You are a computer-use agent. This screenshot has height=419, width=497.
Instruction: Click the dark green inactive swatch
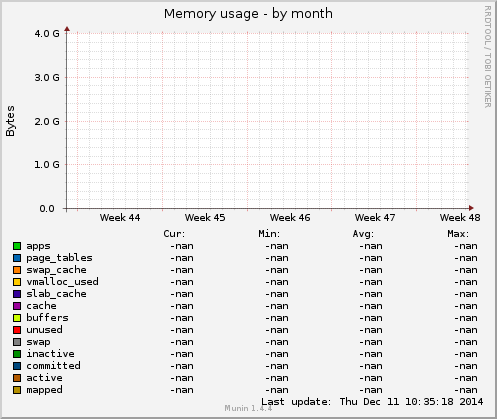pos(17,354)
